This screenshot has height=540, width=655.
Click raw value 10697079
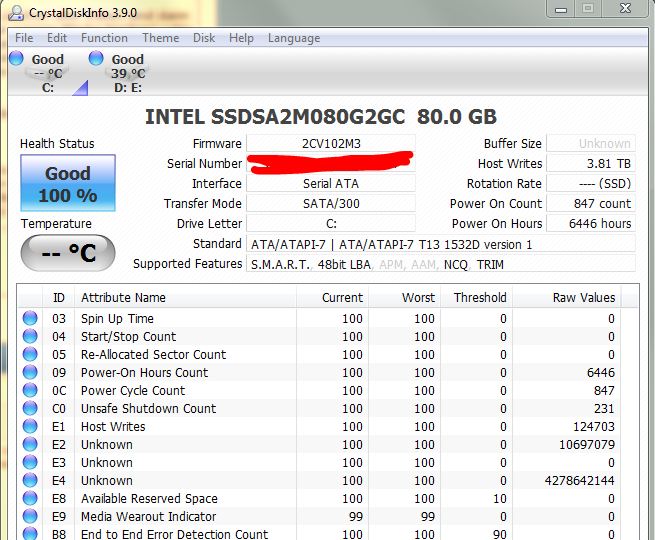point(587,445)
